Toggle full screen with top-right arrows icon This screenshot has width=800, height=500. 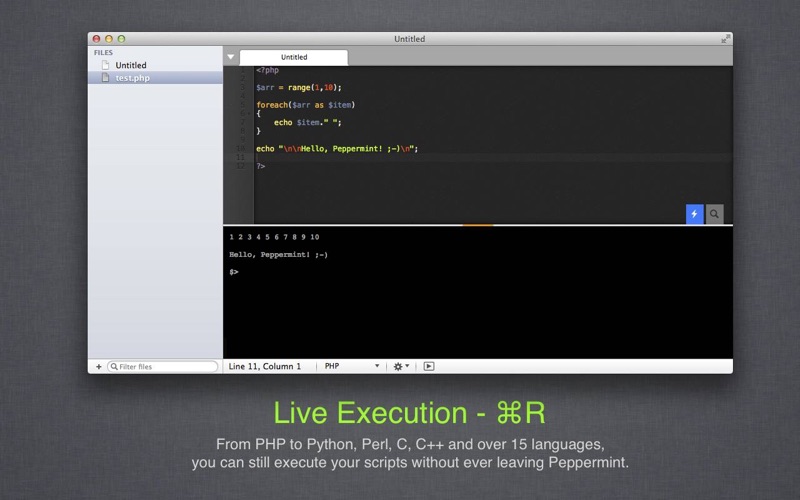(725, 39)
